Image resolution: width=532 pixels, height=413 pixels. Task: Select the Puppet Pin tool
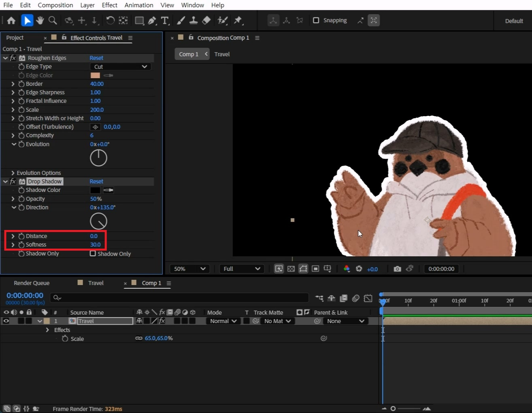[238, 20]
